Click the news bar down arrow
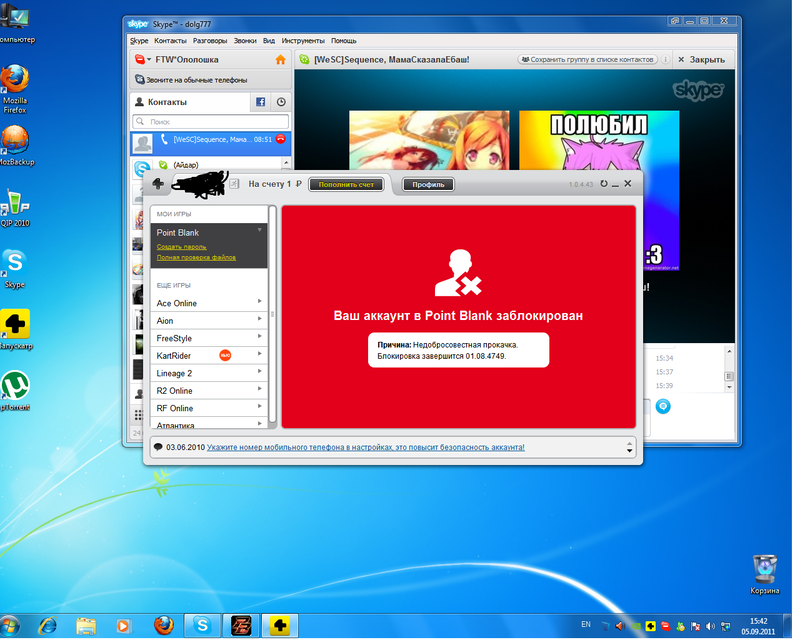This screenshot has height=640, width=800. coord(630,451)
